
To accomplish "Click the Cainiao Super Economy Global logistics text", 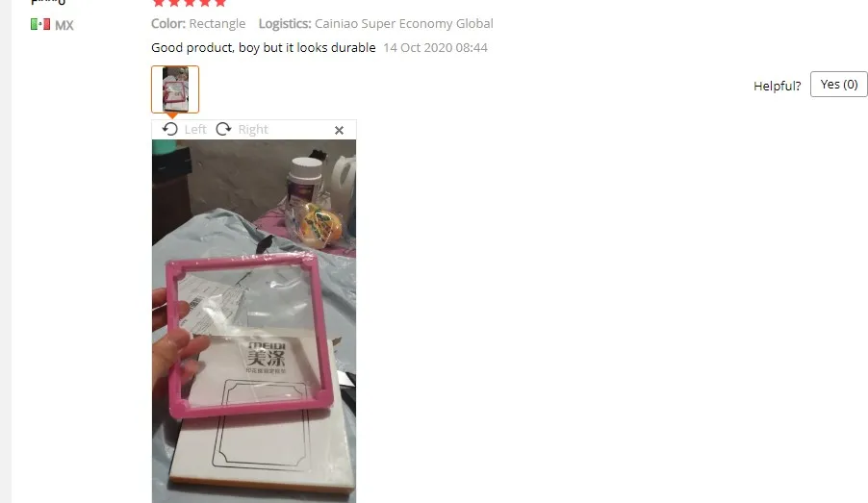I will pyautogui.click(x=404, y=24).
